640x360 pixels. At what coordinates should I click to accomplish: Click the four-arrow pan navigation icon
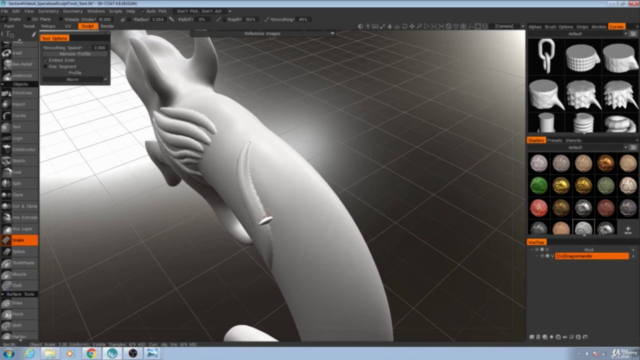point(412,26)
